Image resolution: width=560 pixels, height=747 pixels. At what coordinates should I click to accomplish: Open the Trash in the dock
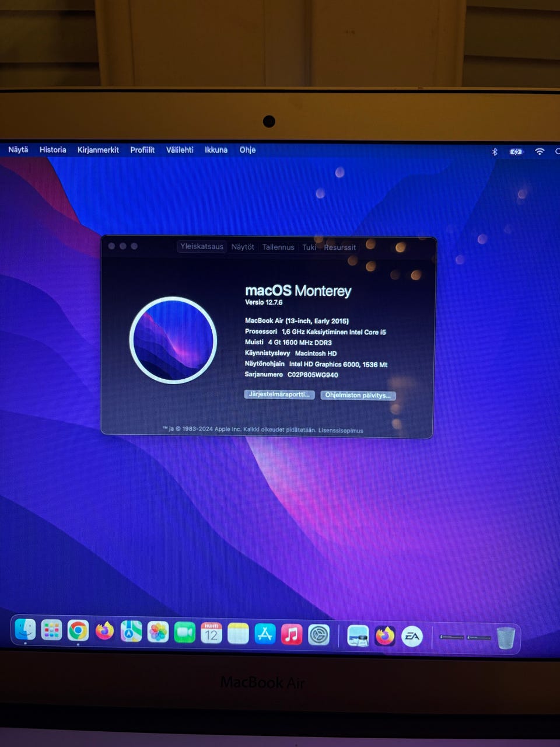506,638
